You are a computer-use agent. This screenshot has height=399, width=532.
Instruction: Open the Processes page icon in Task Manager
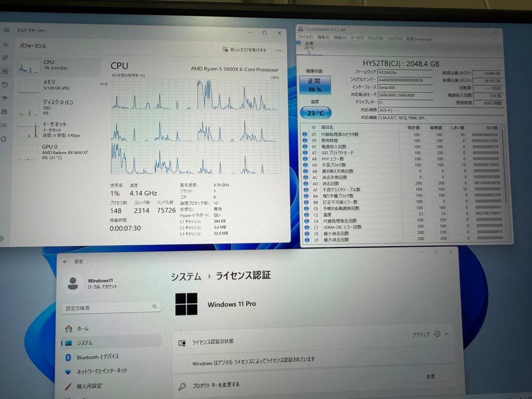(x=5, y=58)
